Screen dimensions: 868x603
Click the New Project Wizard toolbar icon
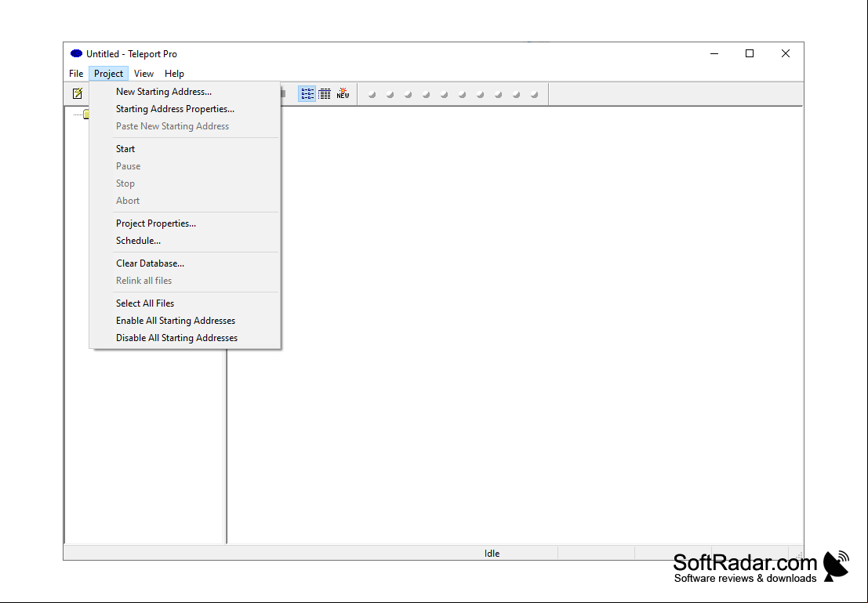pos(78,93)
